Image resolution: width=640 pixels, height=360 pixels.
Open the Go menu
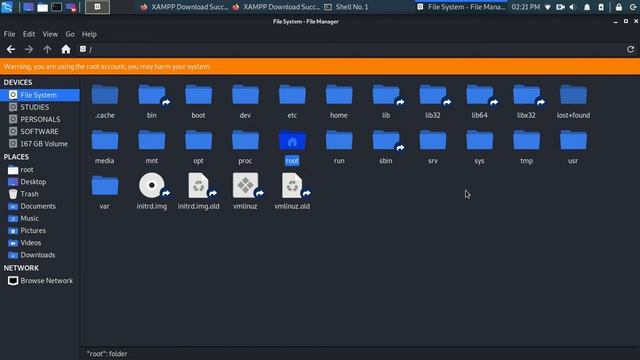(70, 34)
